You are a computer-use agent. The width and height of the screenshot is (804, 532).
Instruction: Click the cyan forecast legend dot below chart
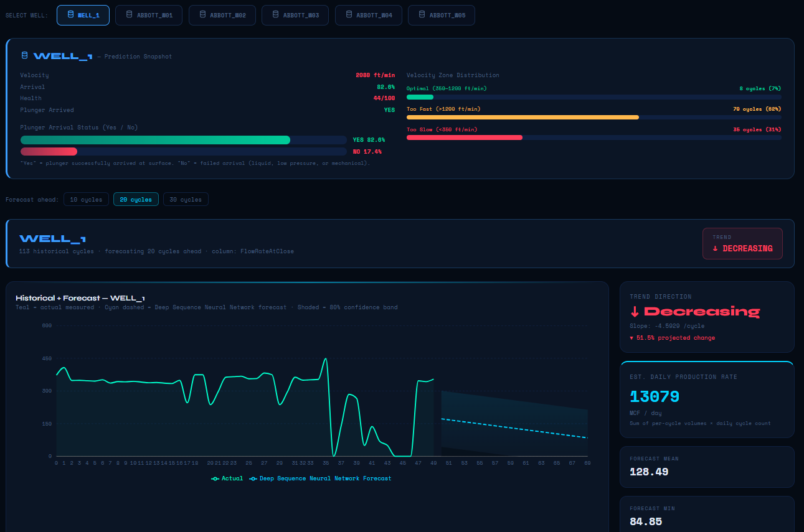coord(253,478)
